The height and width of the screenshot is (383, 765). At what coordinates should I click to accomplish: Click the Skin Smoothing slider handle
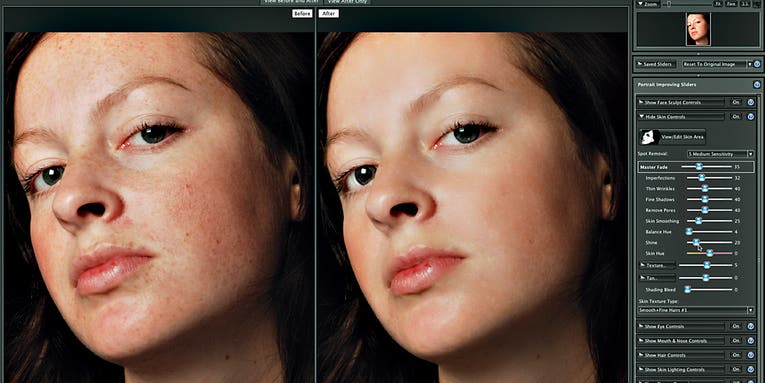tap(698, 221)
